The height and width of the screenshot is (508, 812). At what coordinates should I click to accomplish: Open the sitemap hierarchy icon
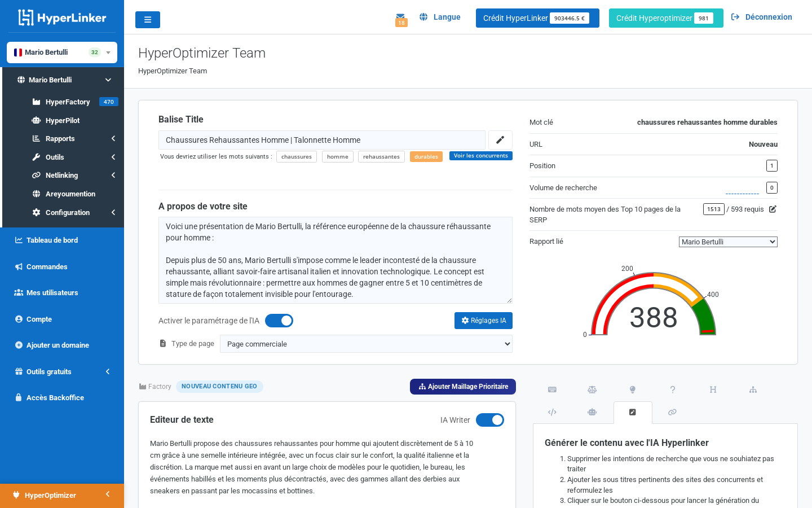pyautogui.click(x=753, y=389)
